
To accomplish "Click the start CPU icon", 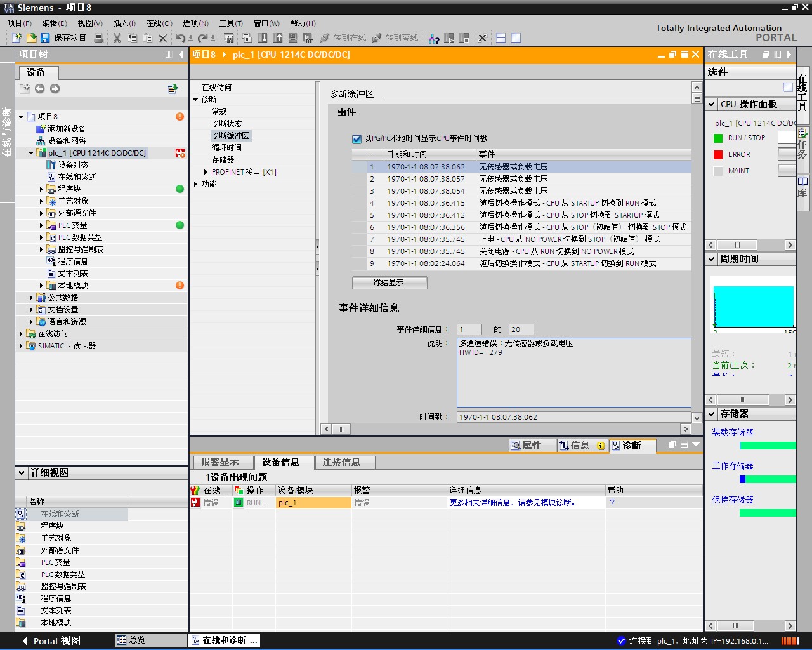I will (x=449, y=38).
